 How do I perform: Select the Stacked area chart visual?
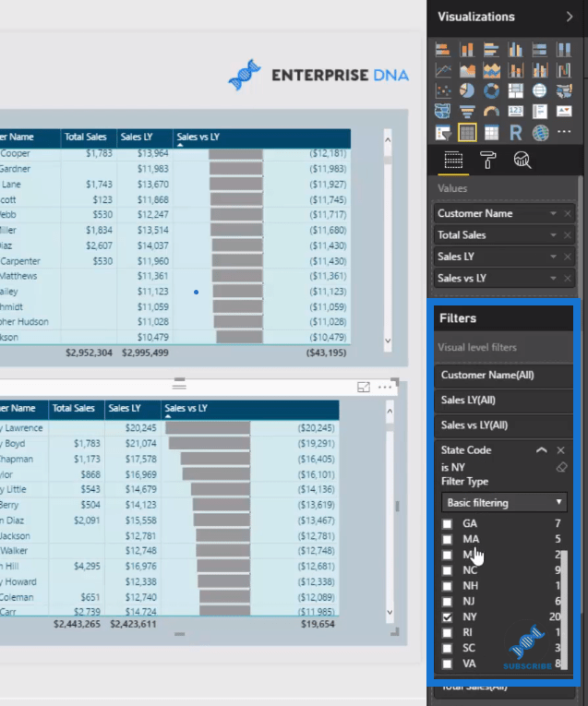(491, 70)
